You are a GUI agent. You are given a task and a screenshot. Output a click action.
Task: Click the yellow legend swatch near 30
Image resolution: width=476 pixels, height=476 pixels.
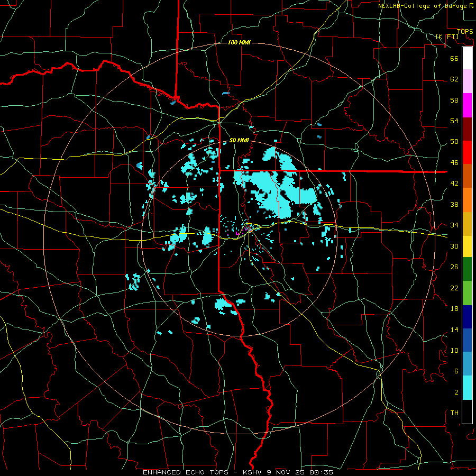click(467, 246)
